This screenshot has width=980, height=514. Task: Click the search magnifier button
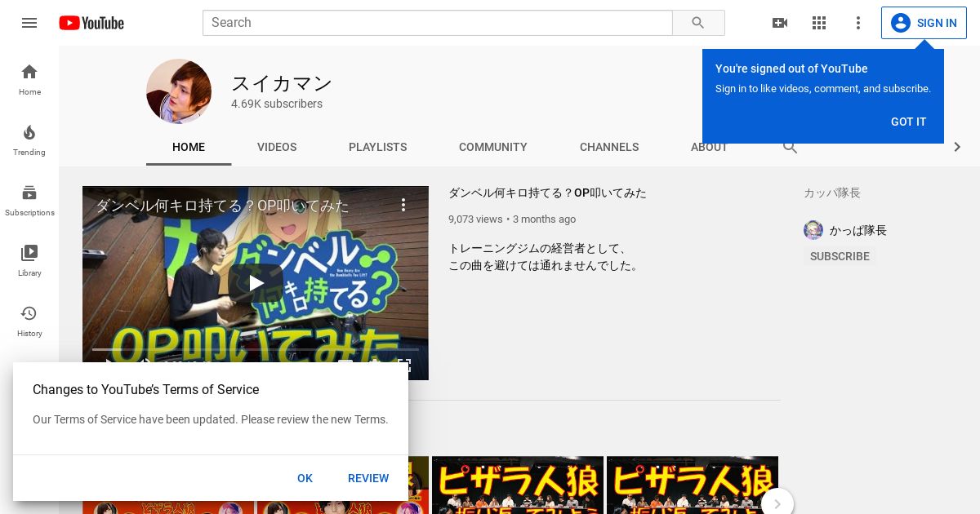[x=698, y=23]
